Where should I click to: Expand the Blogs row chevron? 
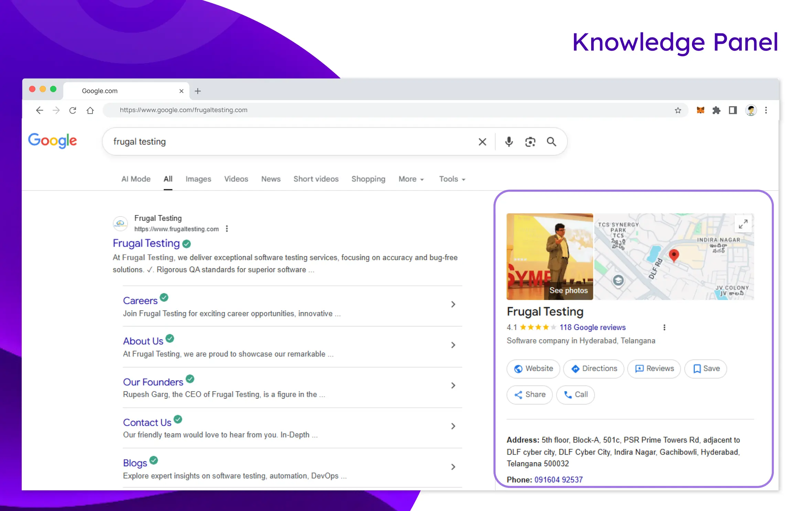[453, 467]
